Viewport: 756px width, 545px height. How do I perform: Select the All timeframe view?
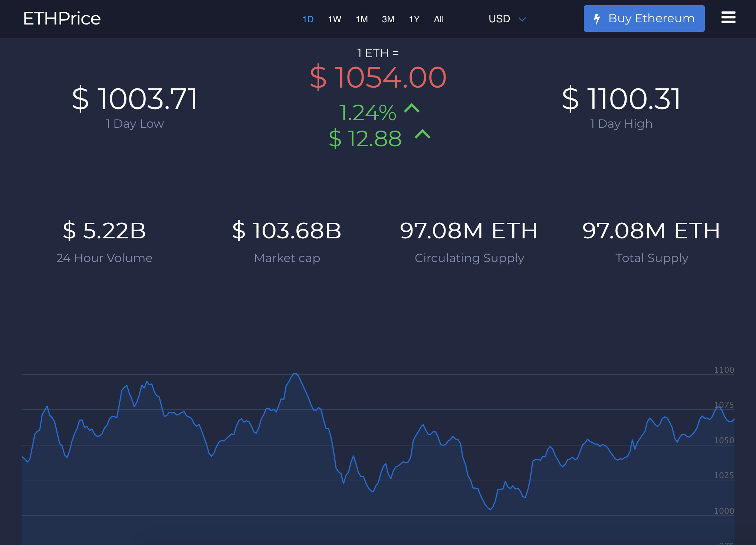(438, 19)
